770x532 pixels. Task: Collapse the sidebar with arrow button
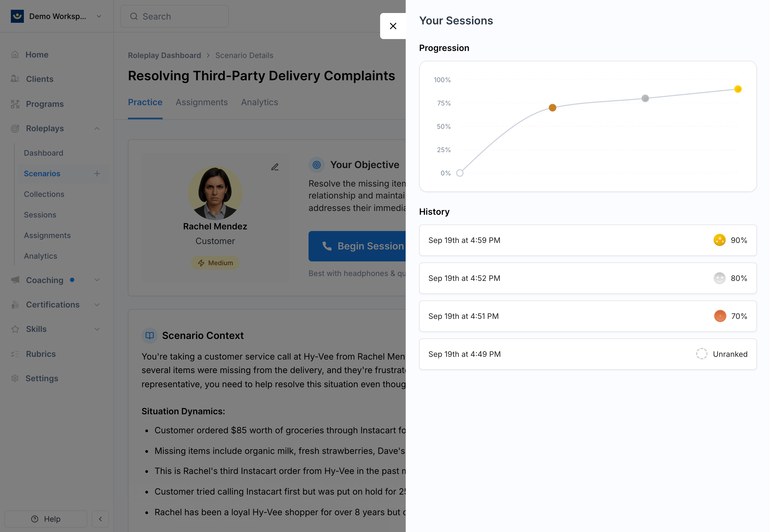coord(100,519)
